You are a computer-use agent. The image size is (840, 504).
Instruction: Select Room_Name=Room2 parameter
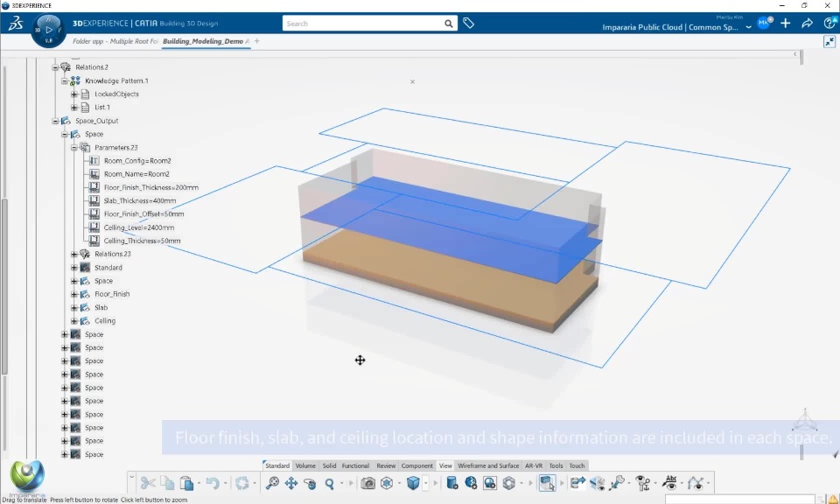pos(136,174)
